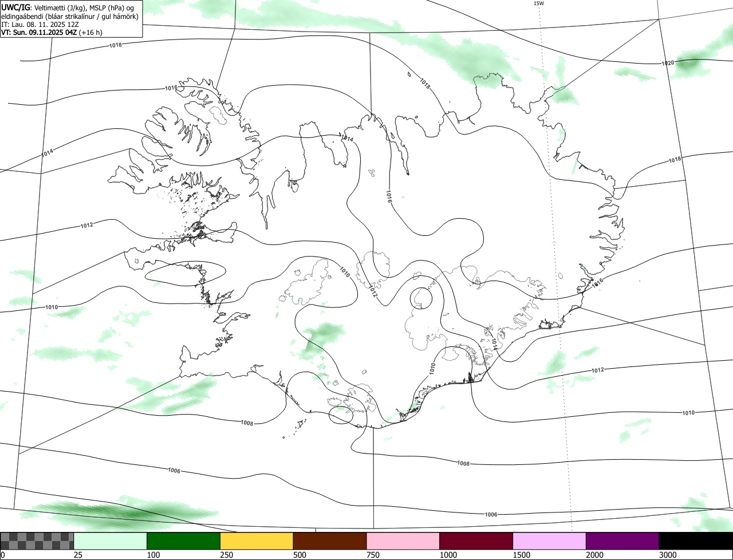733x560 pixels.
Task: Pick the dark green 100–250 legend swatch
Action: pos(184,541)
